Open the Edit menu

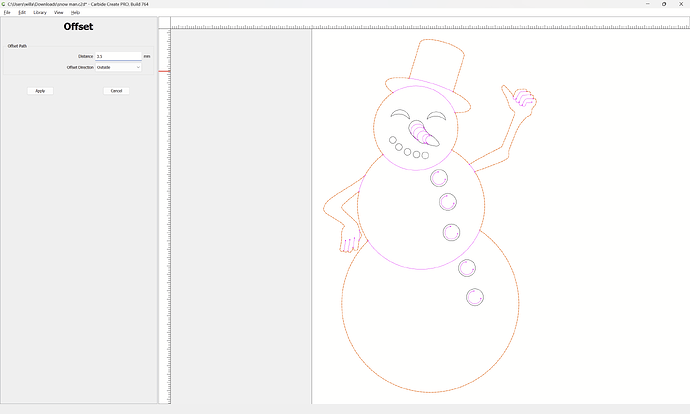(22, 12)
